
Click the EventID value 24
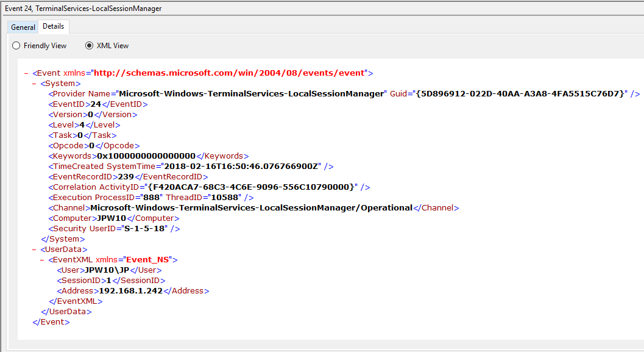[x=96, y=104]
